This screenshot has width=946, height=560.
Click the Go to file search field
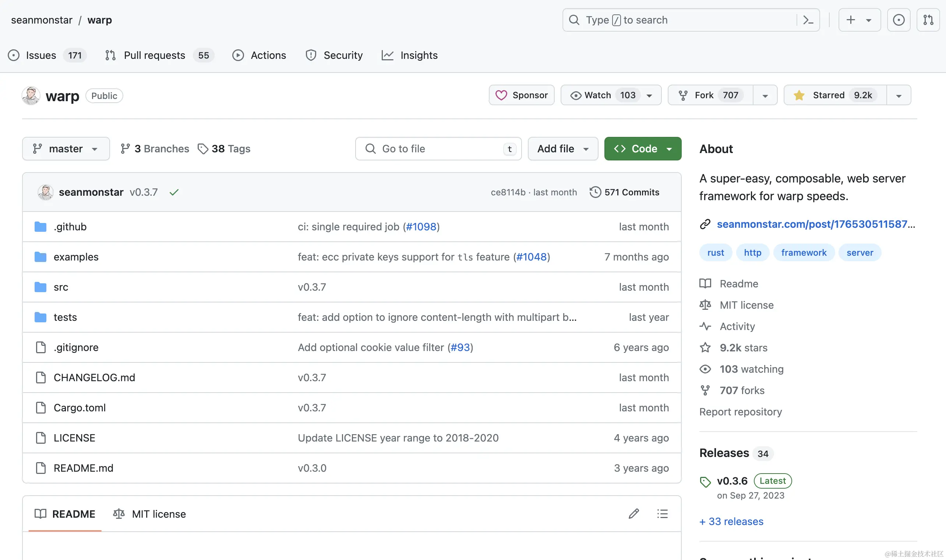coord(438,149)
